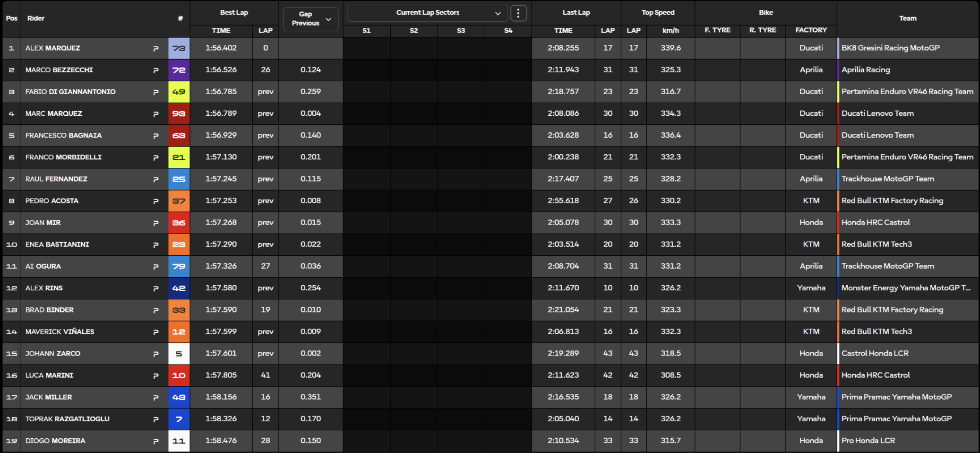The height and width of the screenshot is (453, 980).
Task: Select Luca Marini's last lap time 2:11.623
Action: pyautogui.click(x=563, y=375)
